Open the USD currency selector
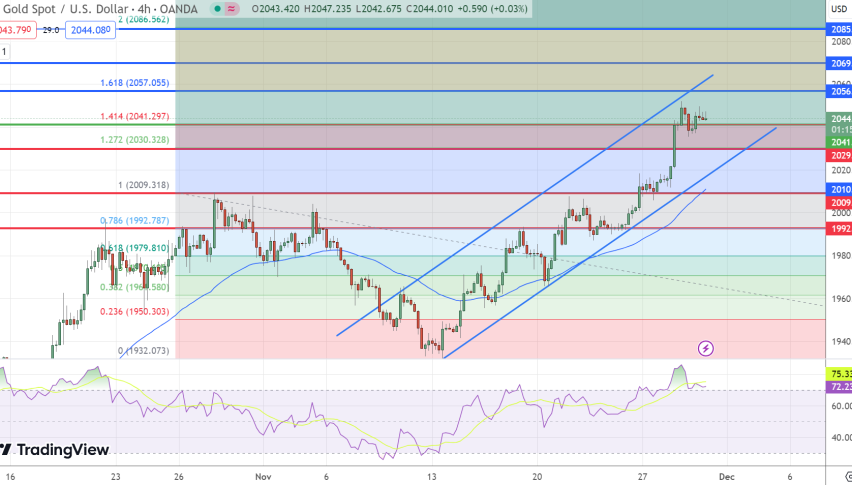Image resolution: width=852 pixels, height=485 pixels. coord(838,9)
